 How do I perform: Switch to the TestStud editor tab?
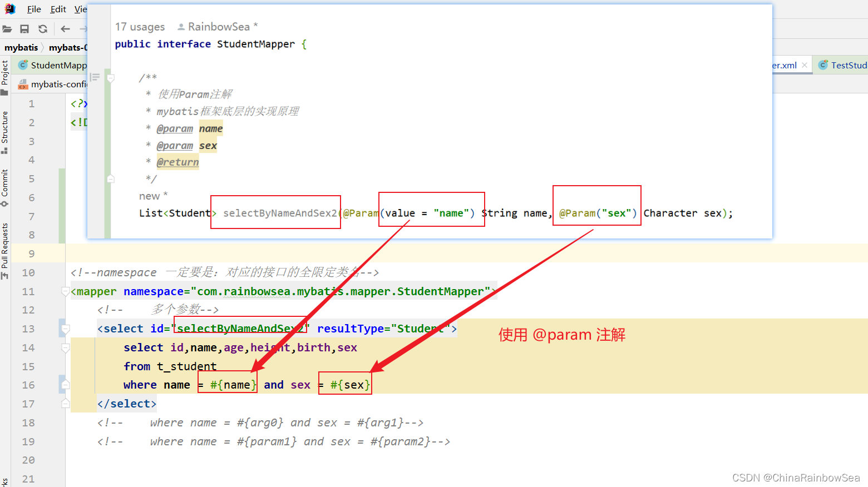pos(849,65)
